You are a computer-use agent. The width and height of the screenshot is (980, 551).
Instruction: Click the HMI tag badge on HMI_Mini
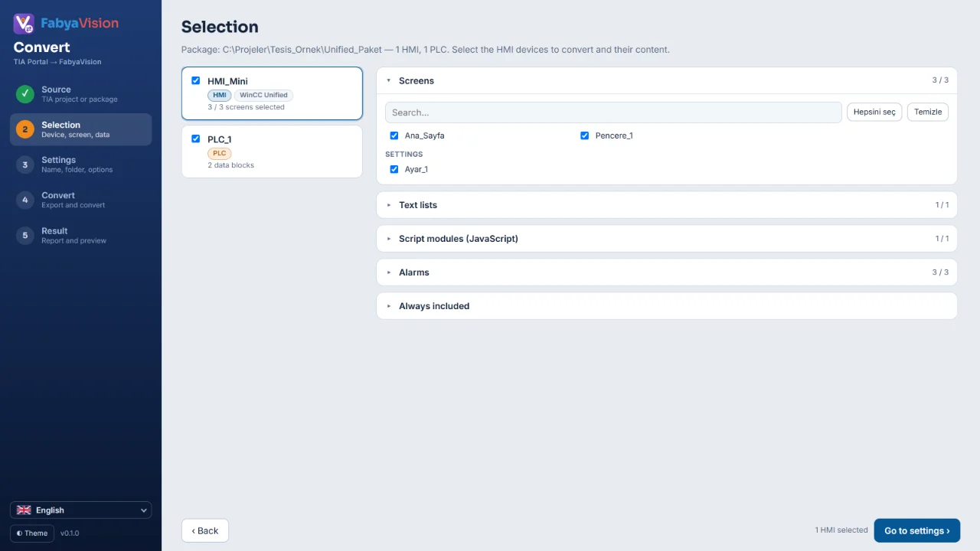[220, 96]
